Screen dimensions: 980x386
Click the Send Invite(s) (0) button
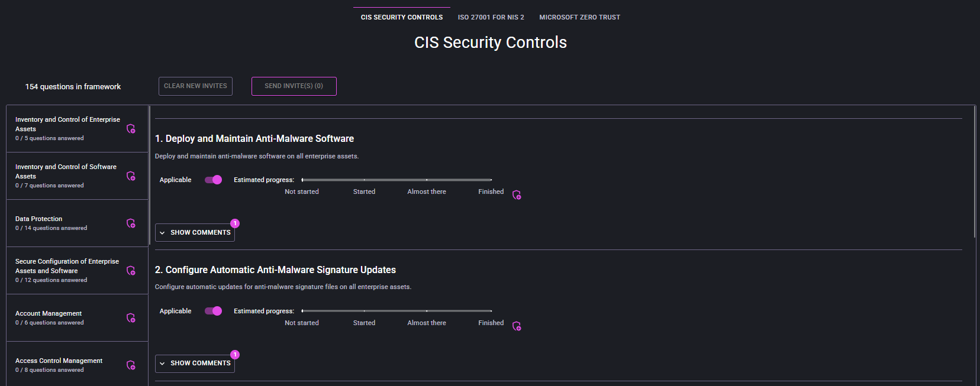[x=294, y=86]
